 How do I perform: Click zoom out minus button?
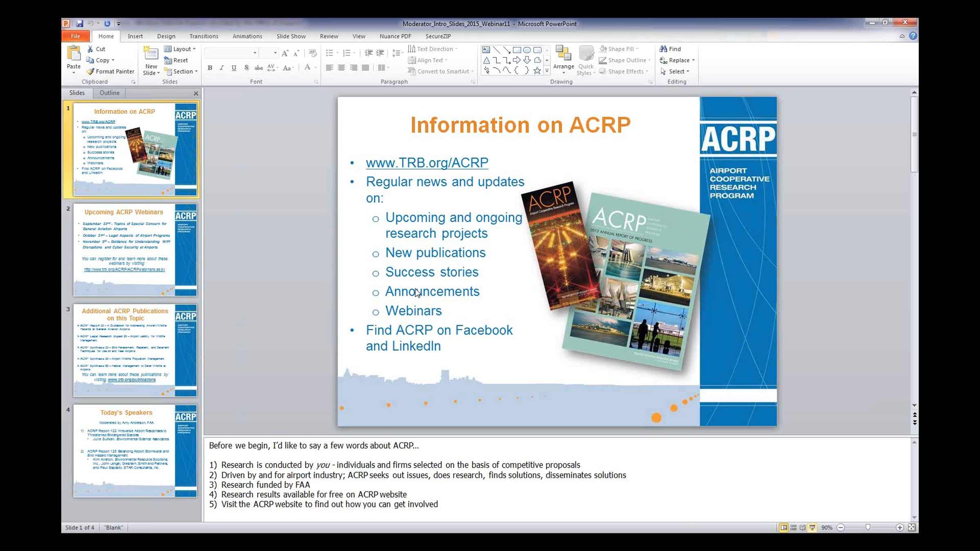tap(841, 528)
